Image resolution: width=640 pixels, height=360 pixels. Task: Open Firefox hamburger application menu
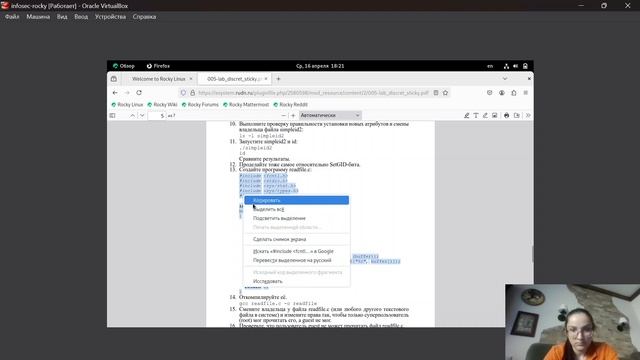(x=526, y=93)
